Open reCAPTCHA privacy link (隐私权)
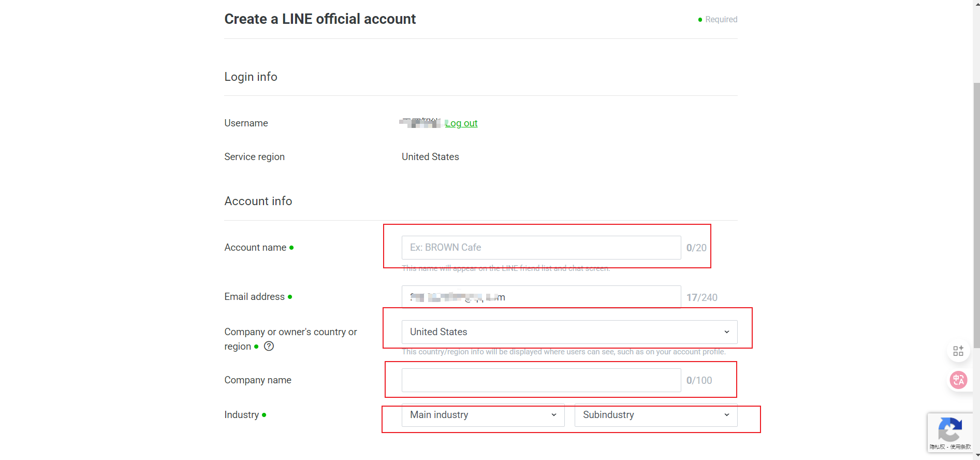 click(937, 447)
